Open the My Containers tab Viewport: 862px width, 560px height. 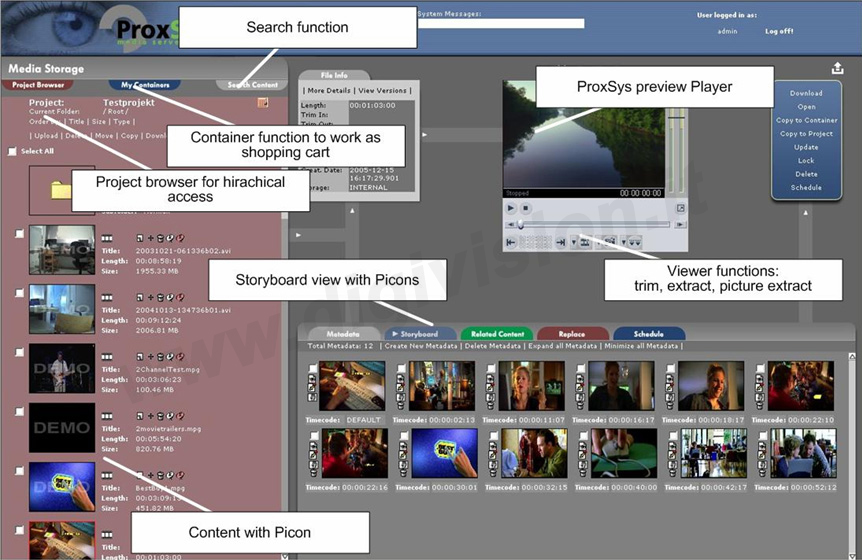click(x=145, y=85)
